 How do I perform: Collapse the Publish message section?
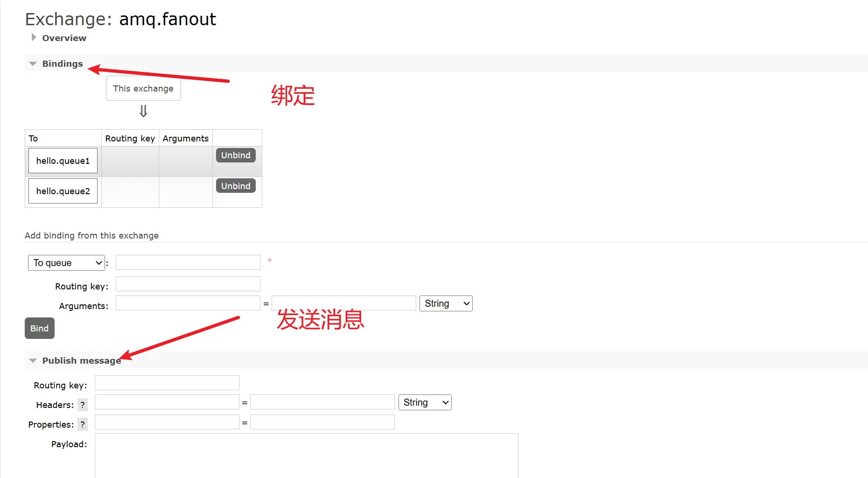click(x=81, y=361)
